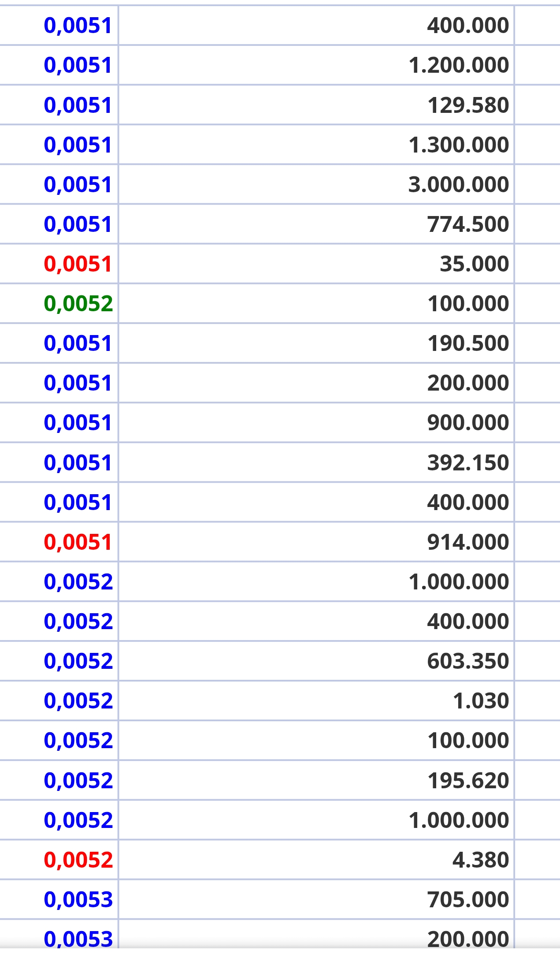Select the red 0,0052 price cell
This screenshot has width=560, height=958.
click(78, 860)
